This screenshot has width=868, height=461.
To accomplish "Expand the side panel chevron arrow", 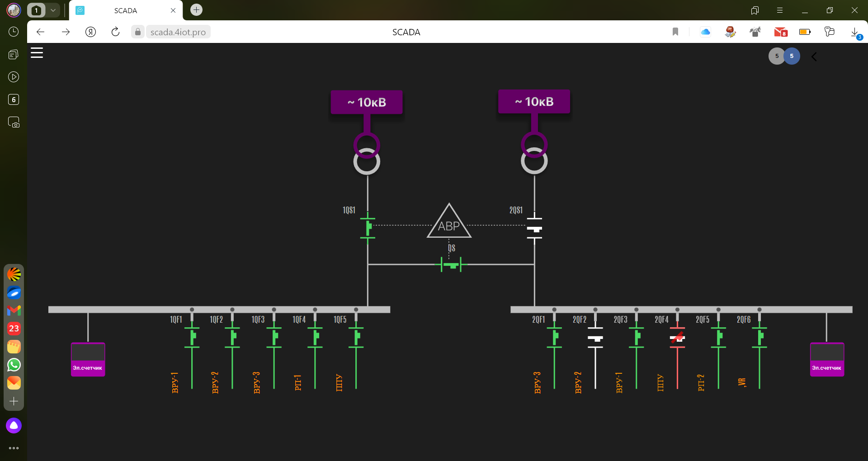I will tap(814, 56).
